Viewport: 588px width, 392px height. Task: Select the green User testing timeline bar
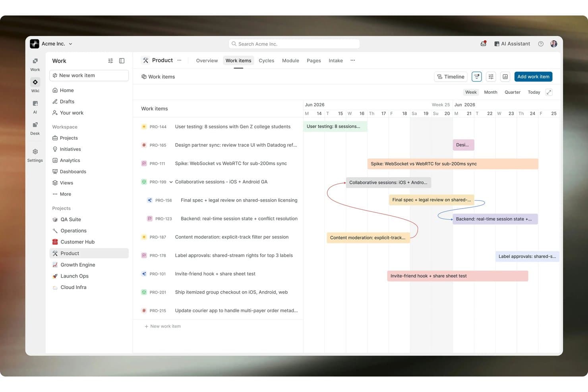pos(335,126)
